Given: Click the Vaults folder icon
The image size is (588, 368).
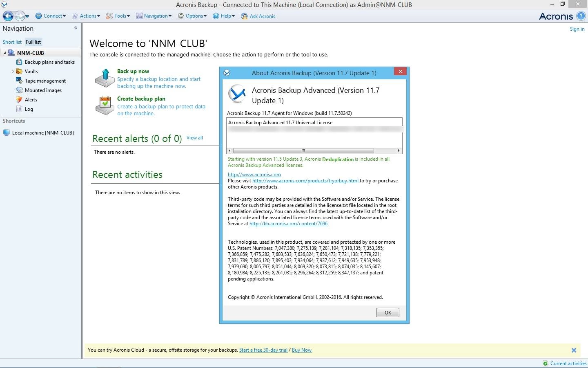Looking at the screenshot, I should (19, 72).
